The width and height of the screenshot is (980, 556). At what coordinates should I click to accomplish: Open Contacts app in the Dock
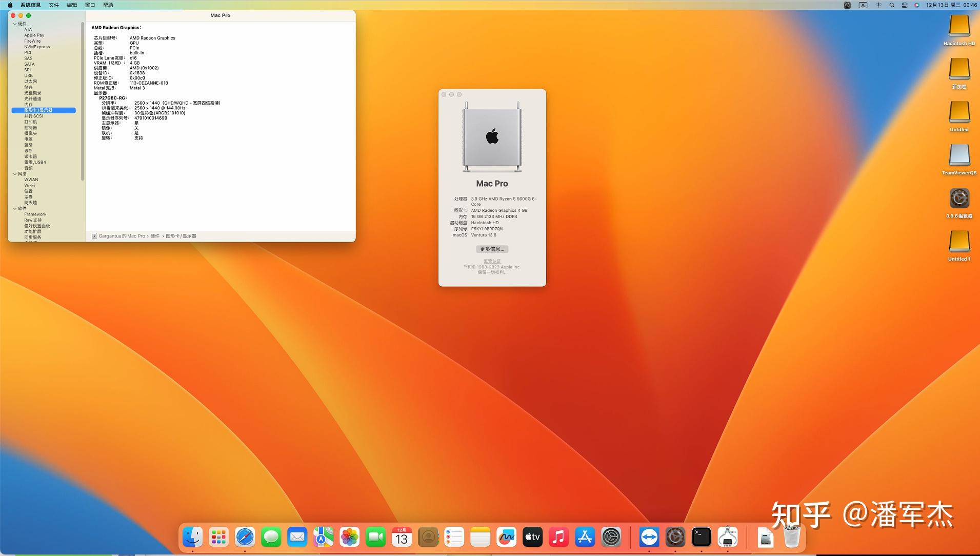coord(428,537)
